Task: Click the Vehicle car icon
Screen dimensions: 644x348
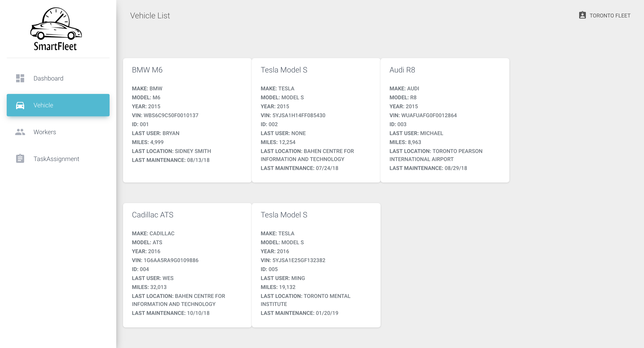Action: 20,105
